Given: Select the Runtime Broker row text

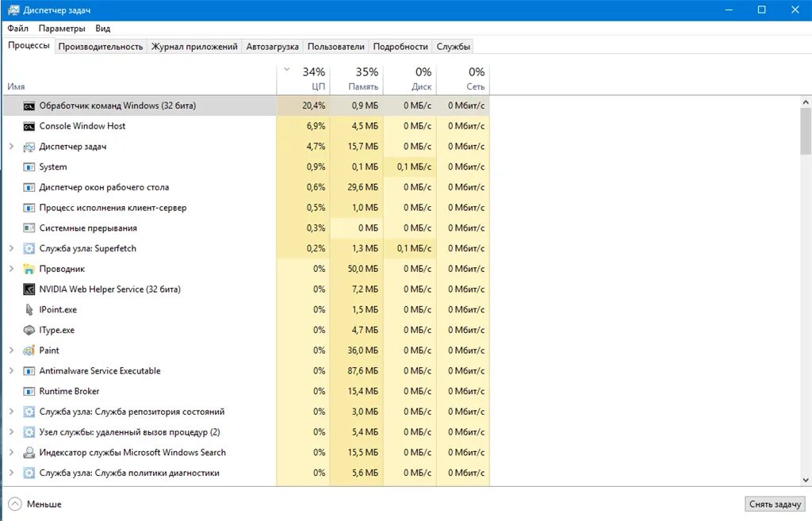Looking at the screenshot, I should coord(69,391).
